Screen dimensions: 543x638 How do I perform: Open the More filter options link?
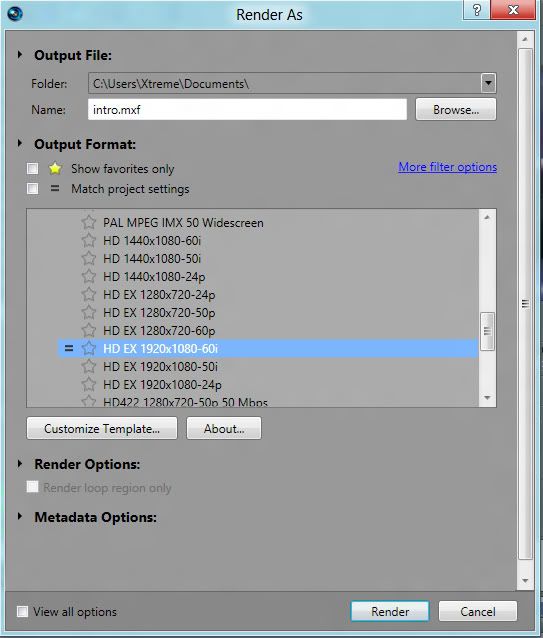click(x=447, y=167)
